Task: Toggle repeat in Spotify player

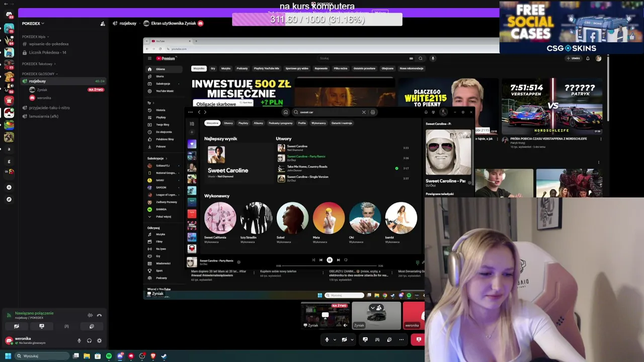Action: (x=346, y=260)
